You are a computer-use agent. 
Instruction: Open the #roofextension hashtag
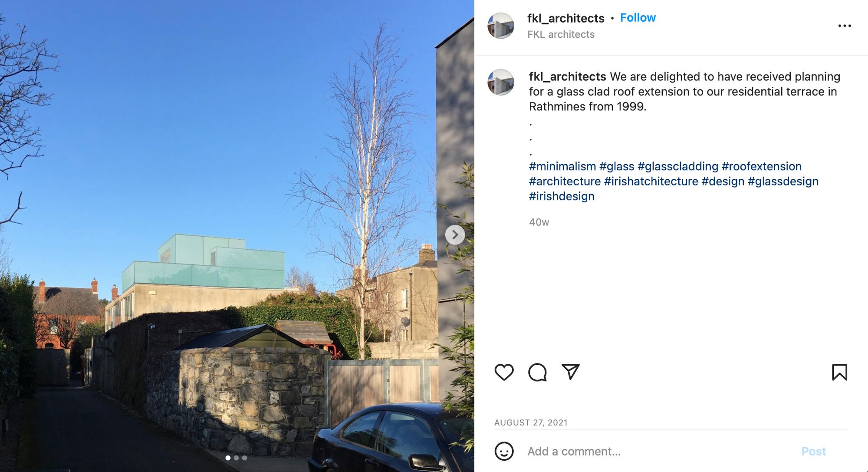(x=761, y=166)
